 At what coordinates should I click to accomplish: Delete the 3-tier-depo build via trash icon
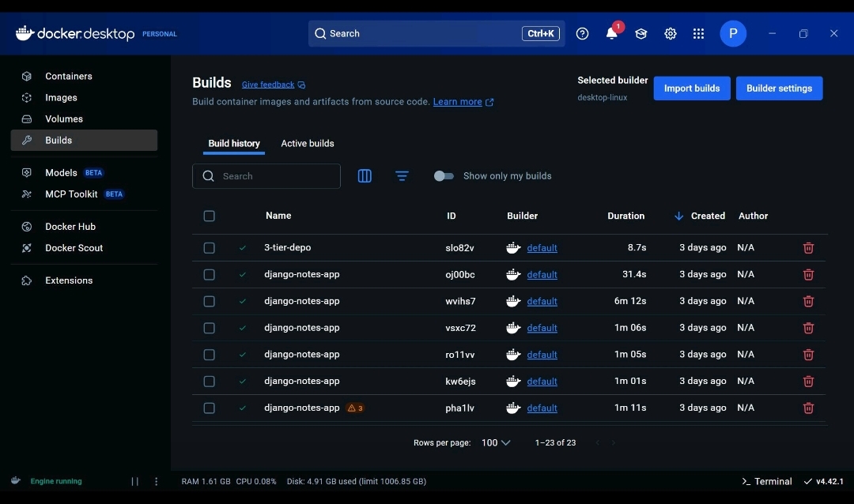808,248
